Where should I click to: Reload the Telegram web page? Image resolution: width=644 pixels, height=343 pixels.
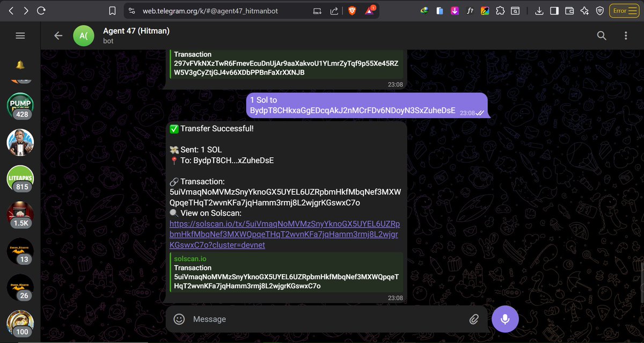41,10
